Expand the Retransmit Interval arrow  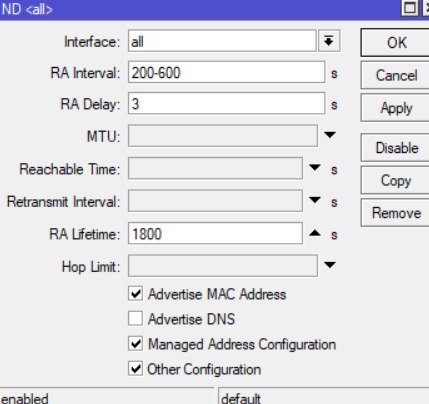click(x=315, y=200)
